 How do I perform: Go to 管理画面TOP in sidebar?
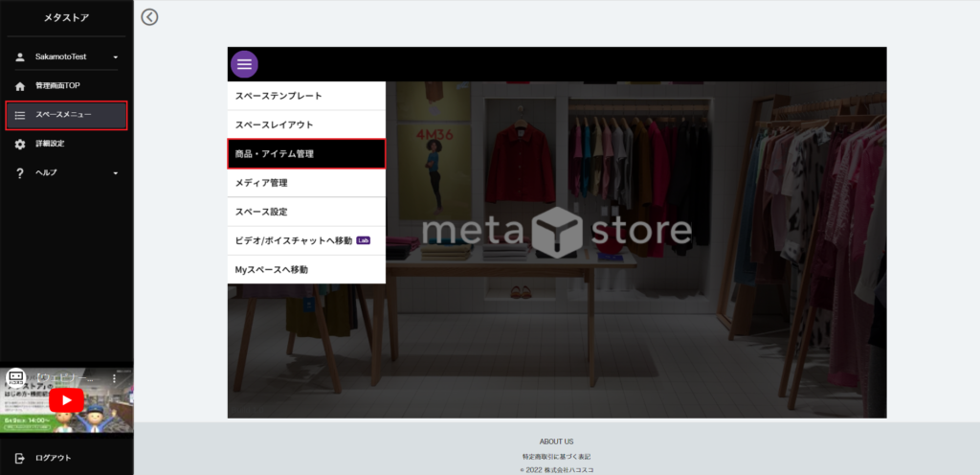[57, 85]
